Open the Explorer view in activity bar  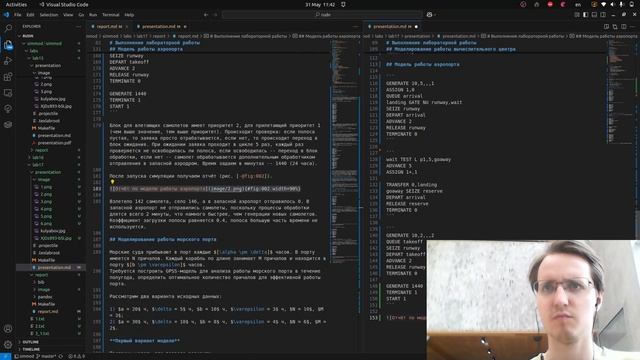click(x=8, y=45)
